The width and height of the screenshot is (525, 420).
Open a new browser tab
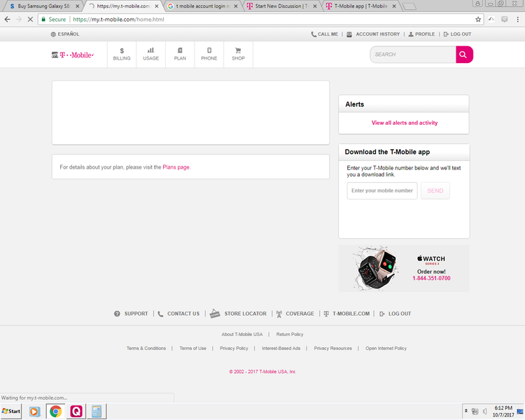[409, 6]
